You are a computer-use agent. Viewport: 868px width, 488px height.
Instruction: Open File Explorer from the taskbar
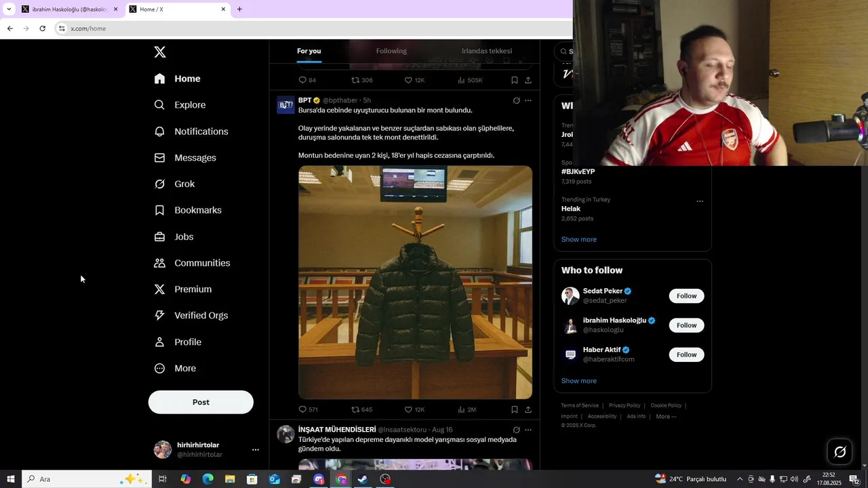tap(230, 479)
